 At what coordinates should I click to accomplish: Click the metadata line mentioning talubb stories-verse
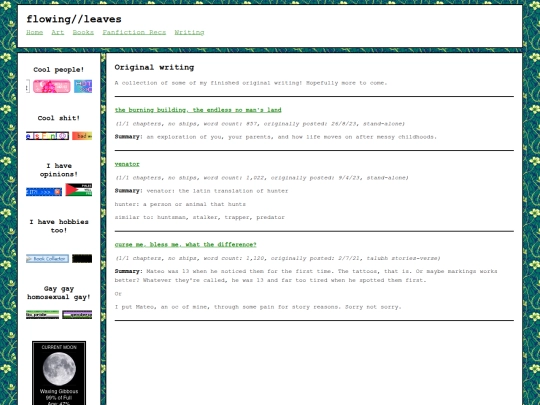(x=278, y=258)
